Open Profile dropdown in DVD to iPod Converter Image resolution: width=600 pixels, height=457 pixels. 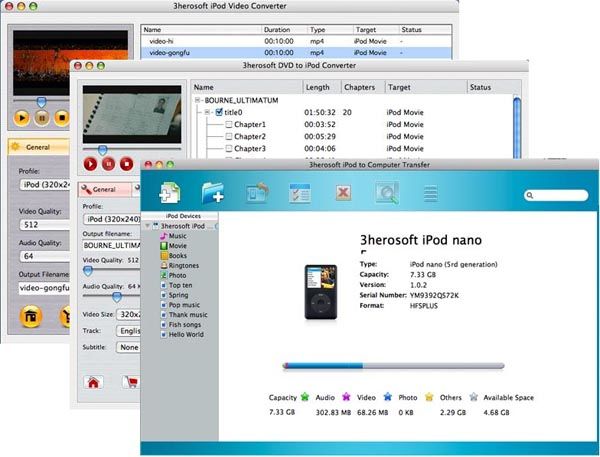(112, 219)
